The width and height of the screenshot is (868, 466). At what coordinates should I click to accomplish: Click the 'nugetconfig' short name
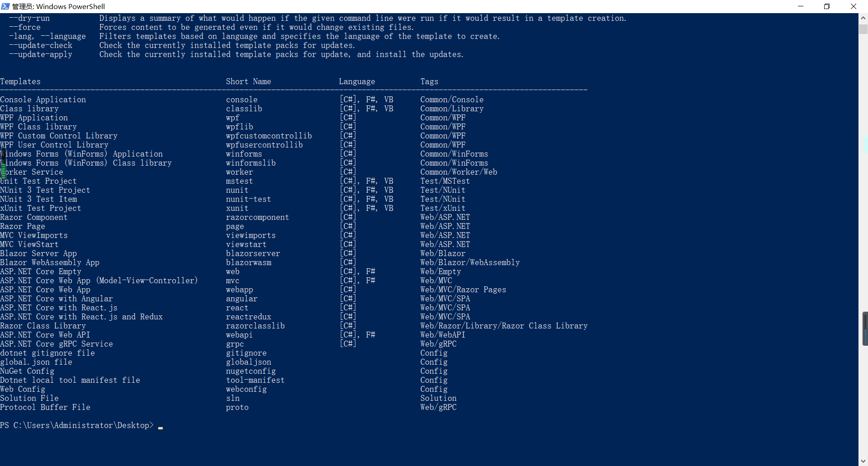click(251, 371)
